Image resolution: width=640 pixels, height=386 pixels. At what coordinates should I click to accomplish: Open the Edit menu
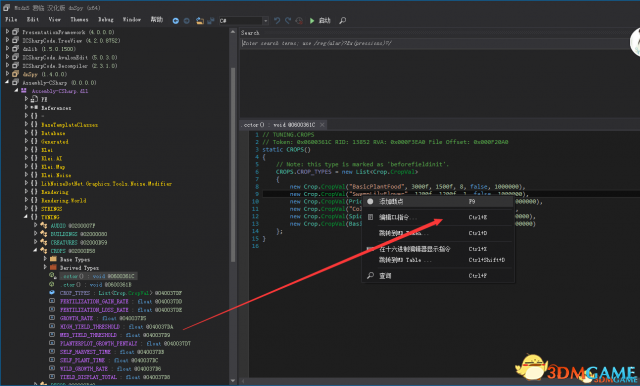pos(33,20)
